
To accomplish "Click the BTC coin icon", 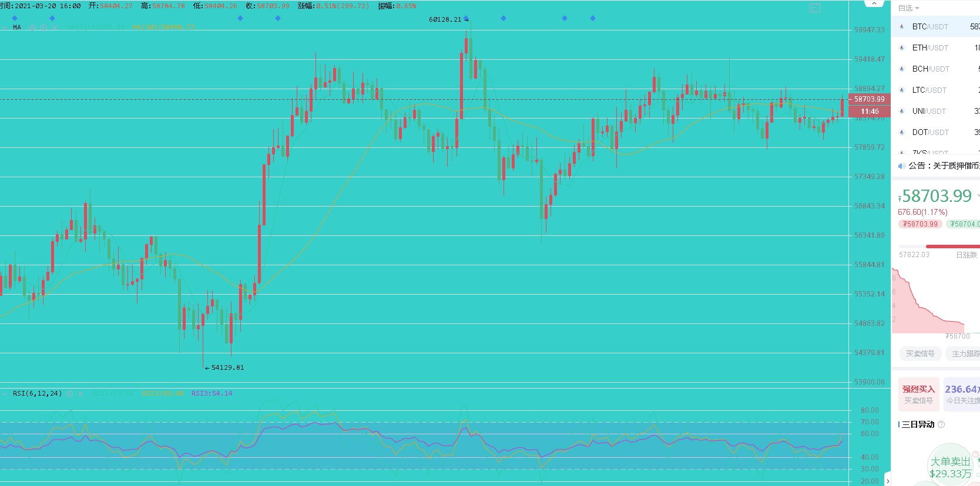I will tap(902, 26).
